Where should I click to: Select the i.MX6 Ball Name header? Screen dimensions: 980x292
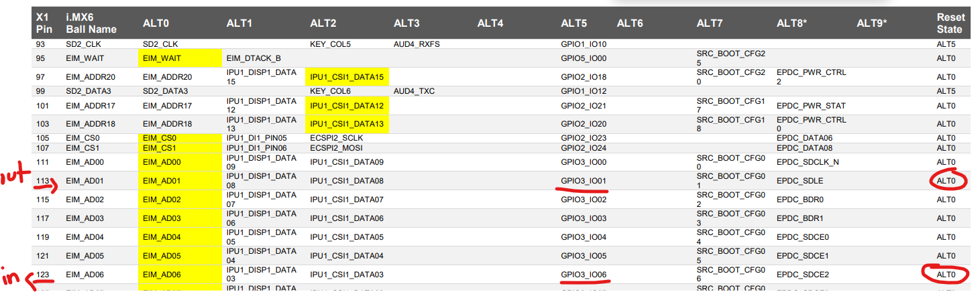point(91,23)
